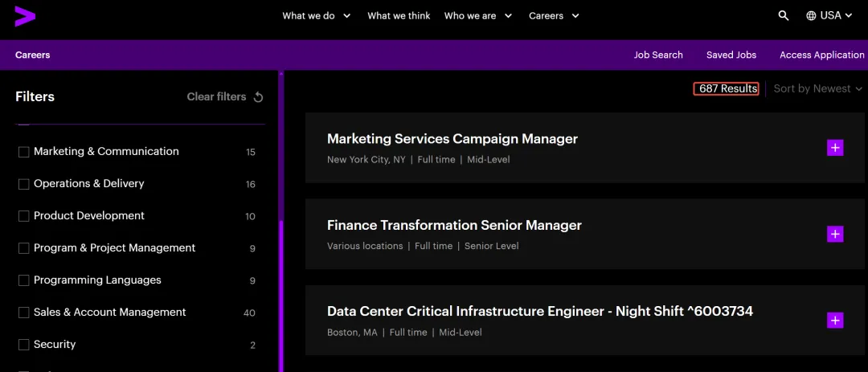Expand the What we do menu
The height and width of the screenshot is (372, 868).
(316, 15)
